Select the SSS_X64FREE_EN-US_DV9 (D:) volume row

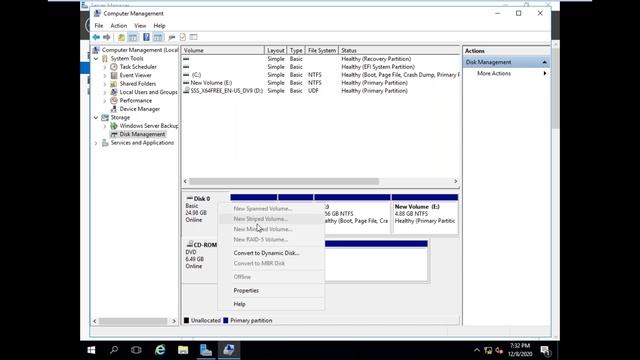tap(321, 91)
